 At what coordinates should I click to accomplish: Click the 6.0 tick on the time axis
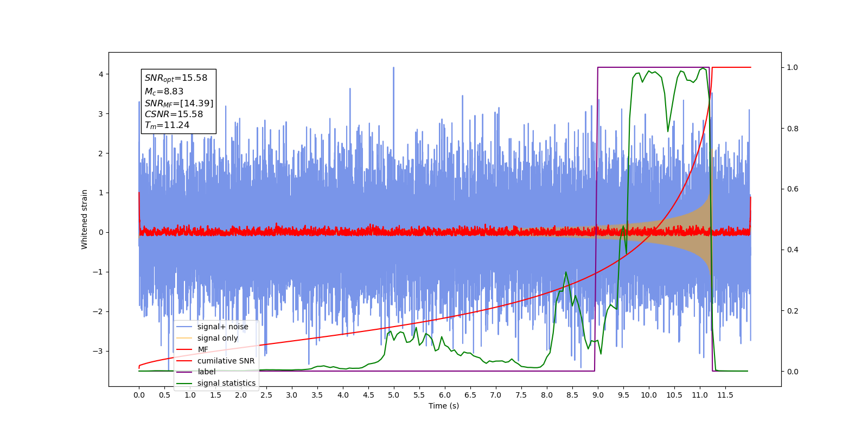coord(445,395)
